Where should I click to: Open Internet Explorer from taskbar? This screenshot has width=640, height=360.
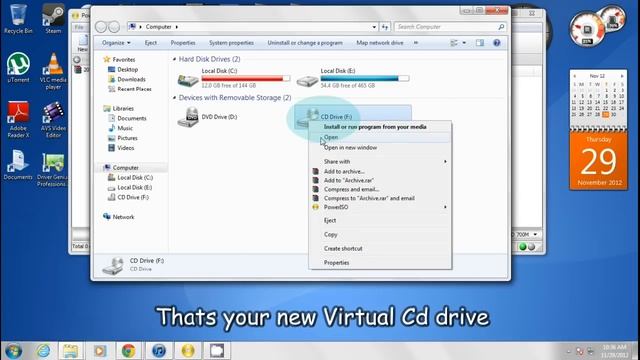point(43,351)
